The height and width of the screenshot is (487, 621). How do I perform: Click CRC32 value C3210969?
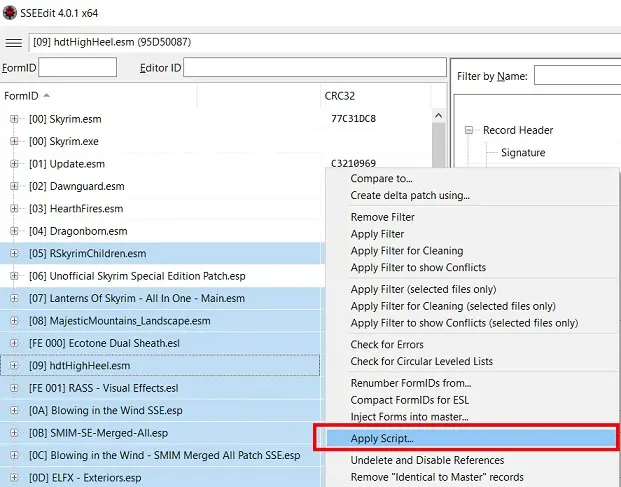[353, 163]
